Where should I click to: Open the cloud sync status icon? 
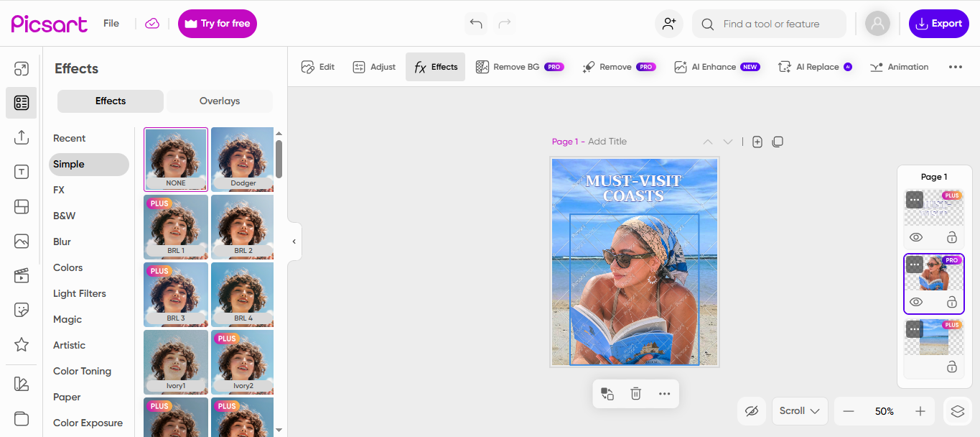(x=152, y=24)
